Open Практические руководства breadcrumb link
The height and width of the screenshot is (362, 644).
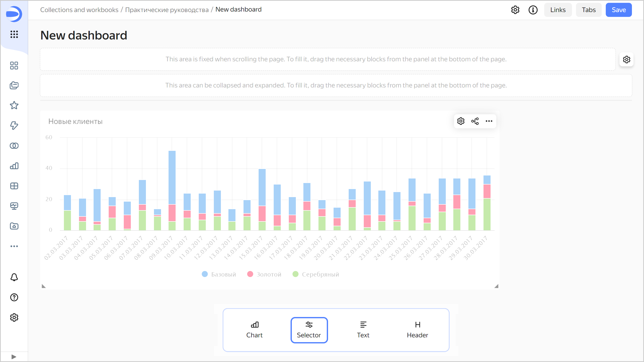[x=167, y=10]
